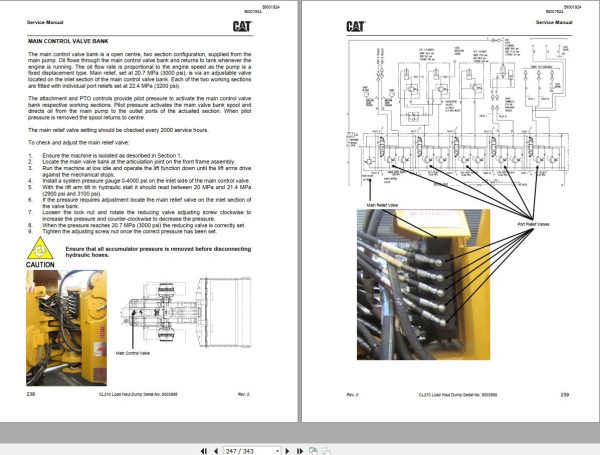Click the greyed next view icon
The height and width of the screenshot is (455, 600).
pyautogui.click(x=326, y=451)
